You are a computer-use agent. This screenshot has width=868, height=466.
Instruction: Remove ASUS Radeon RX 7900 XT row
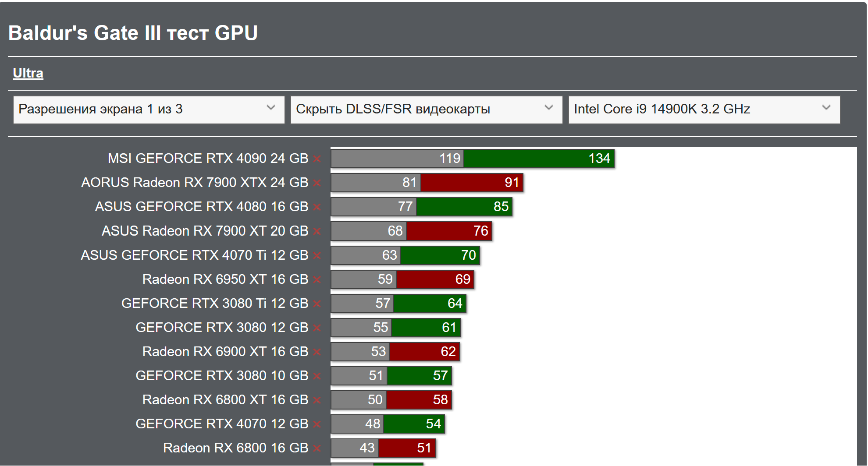317,231
